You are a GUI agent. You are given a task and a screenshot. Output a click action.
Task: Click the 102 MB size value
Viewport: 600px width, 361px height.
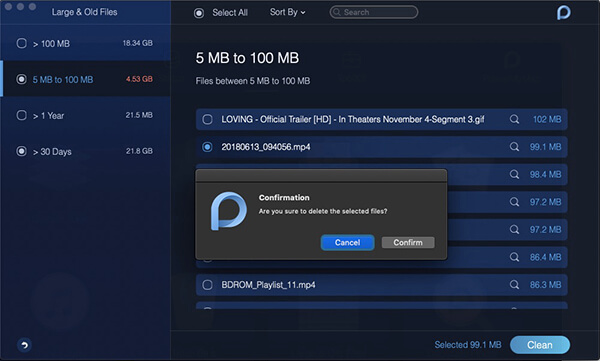coord(547,119)
